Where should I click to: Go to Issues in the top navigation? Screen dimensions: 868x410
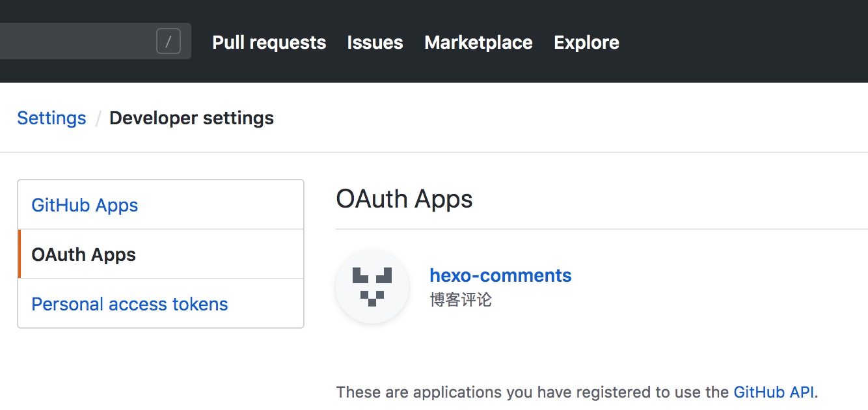tap(375, 43)
